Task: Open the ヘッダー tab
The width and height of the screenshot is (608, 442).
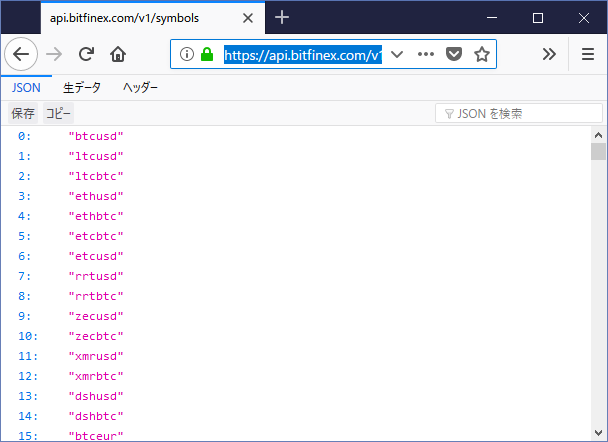Action: [140, 87]
